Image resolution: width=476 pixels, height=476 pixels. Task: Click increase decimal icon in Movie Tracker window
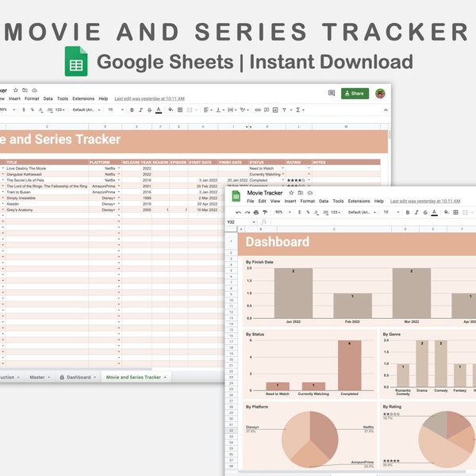click(325, 212)
